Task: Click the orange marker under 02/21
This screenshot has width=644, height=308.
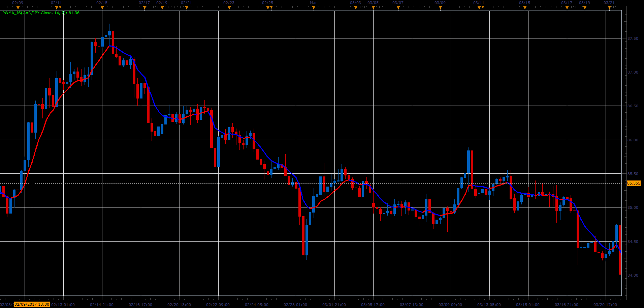Action: tap(186, 7)
